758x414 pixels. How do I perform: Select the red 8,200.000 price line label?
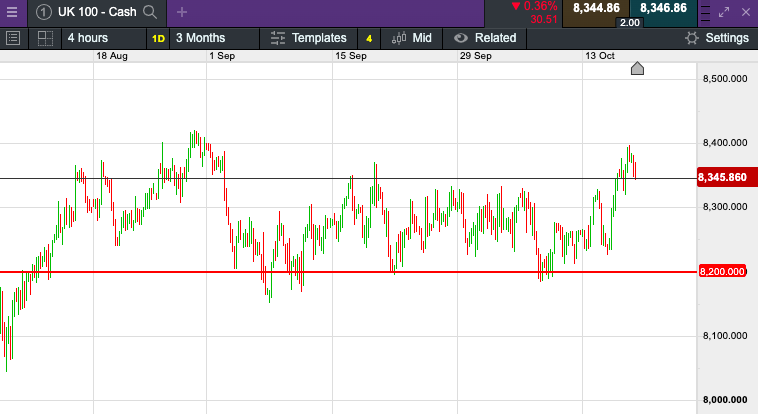coord(722,272)
